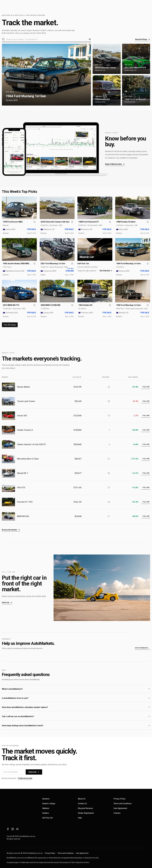
Task: Open the large 1964 Ford Mustang hero image
Action: click(47, 75)
